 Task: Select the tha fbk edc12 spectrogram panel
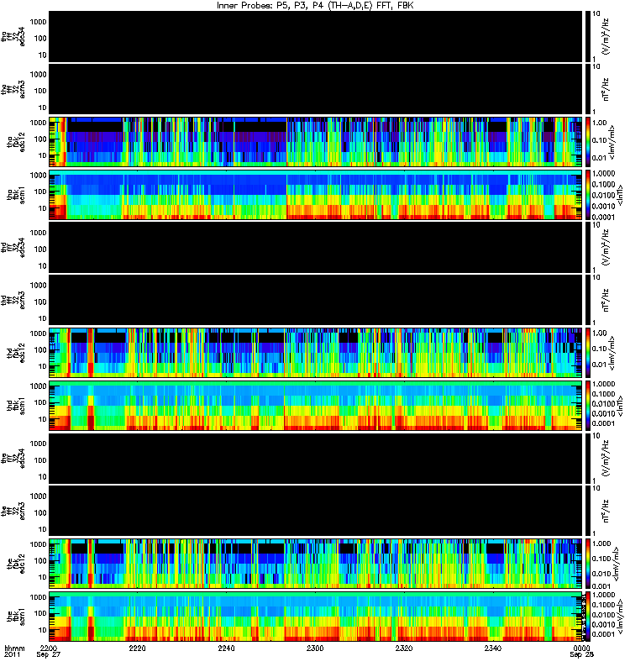[x=316, y=141]
